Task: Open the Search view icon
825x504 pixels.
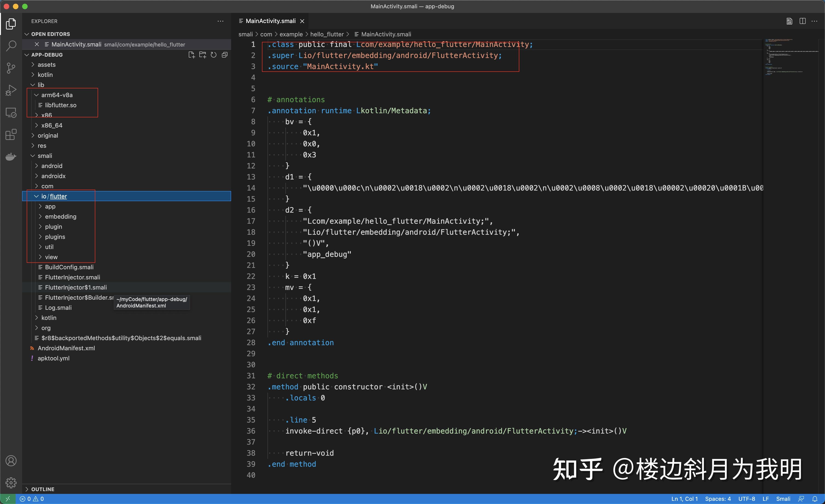Action: pyautogui.click(x=11, y=46)
